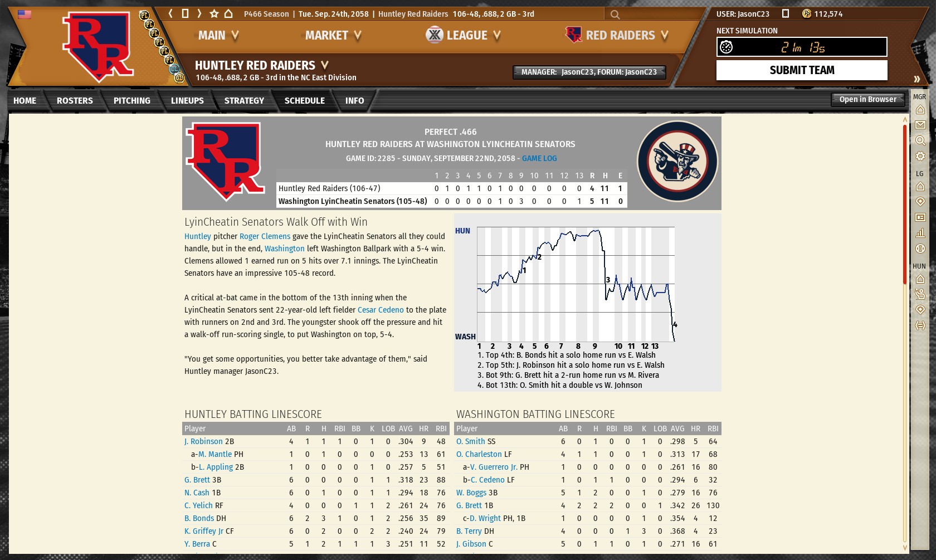936x560 pixels.
Task: Click the HUN diamond icon in sidebar
Action: pyautogui.click(x=920, y=310)
